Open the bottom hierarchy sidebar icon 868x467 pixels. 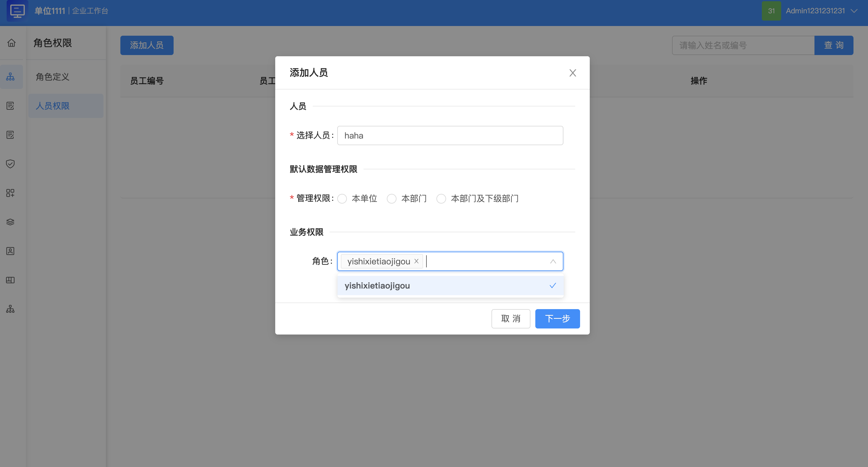click(x=11, y=309)
